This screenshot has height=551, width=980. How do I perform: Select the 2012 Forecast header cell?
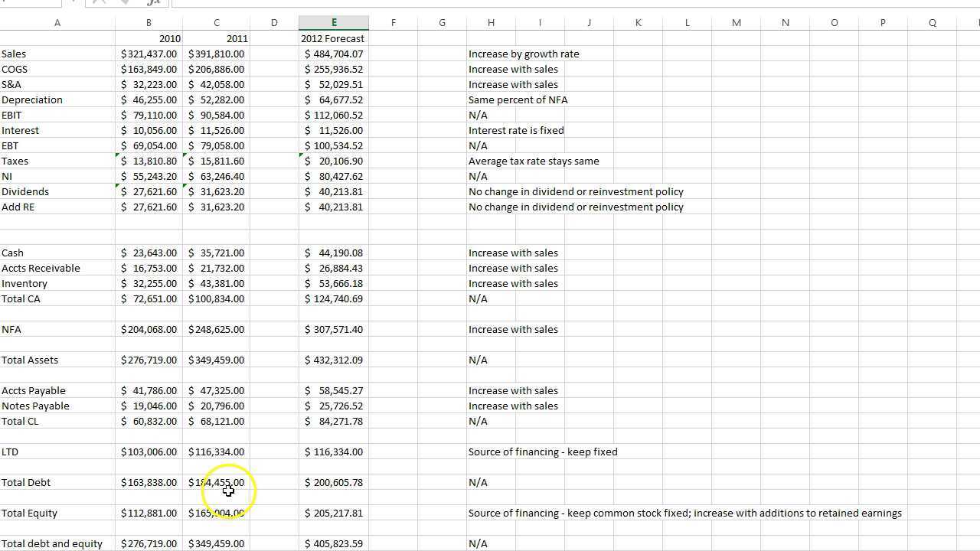click(332, 38)
